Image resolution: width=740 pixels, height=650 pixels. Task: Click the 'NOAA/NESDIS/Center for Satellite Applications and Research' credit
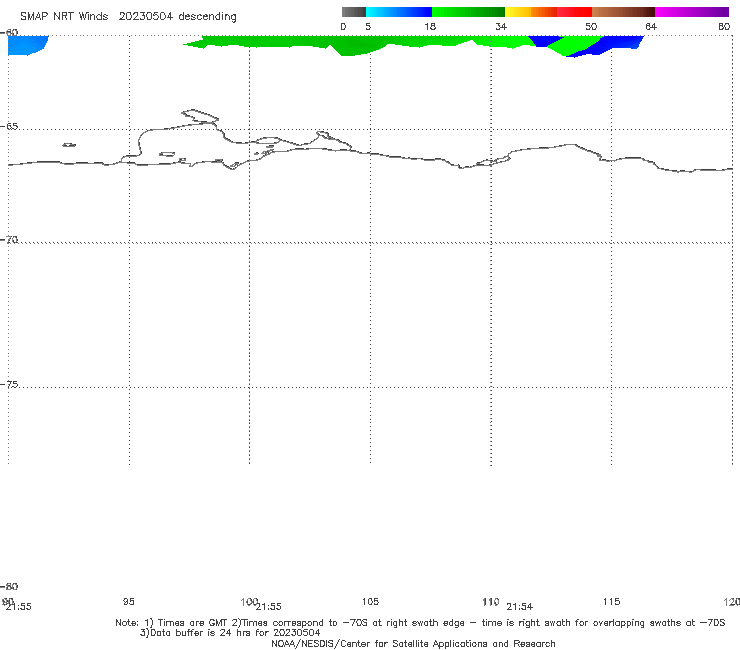413,643
